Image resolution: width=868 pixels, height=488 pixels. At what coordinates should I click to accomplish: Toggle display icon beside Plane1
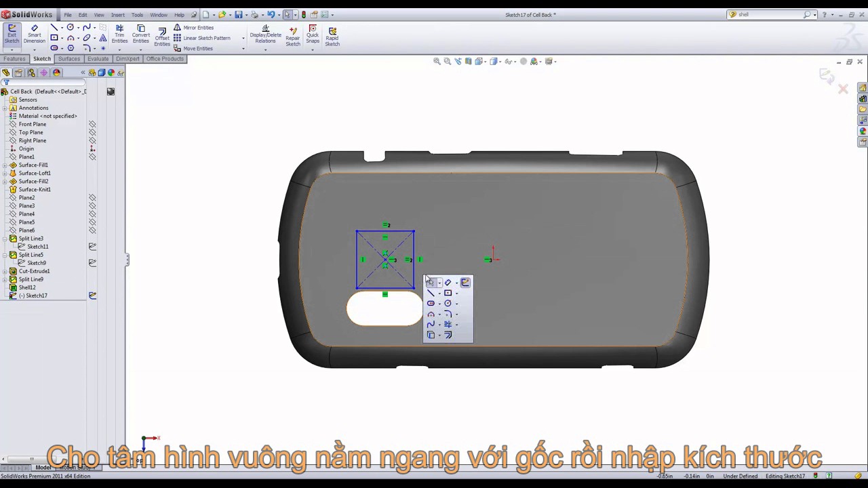(92, 157)
